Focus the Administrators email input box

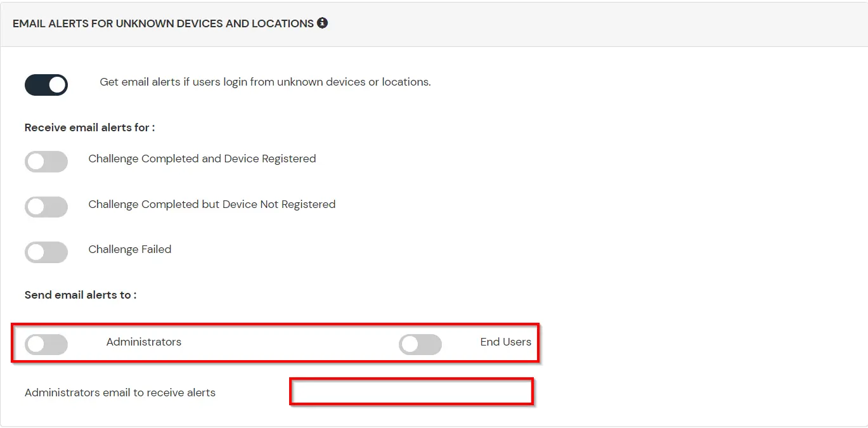(411, 392)
